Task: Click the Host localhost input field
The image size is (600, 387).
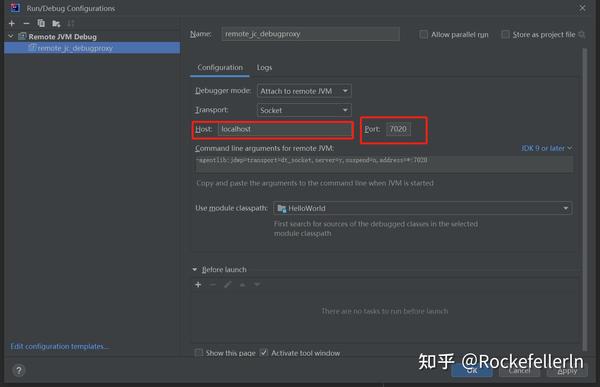Action: pos(285,129)
